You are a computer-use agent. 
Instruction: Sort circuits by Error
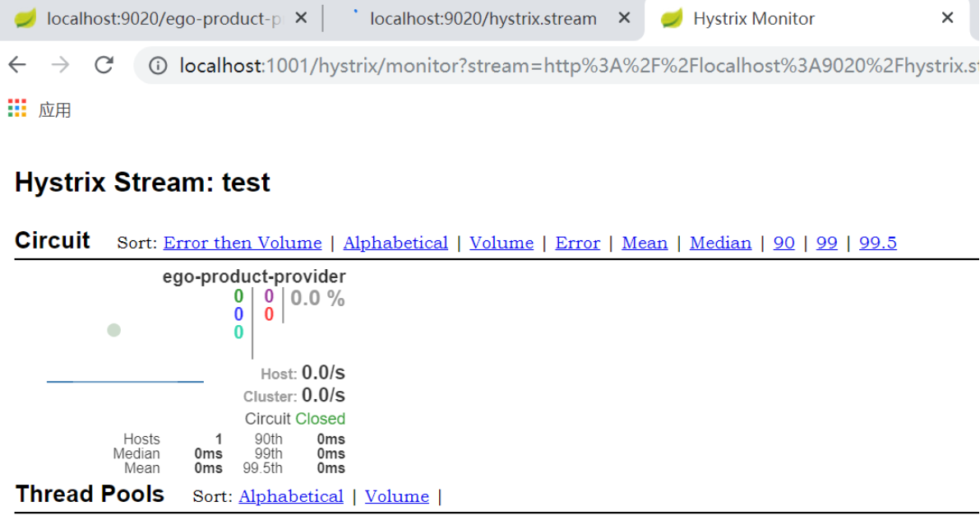pyautogui.click(x=577, y=243)
